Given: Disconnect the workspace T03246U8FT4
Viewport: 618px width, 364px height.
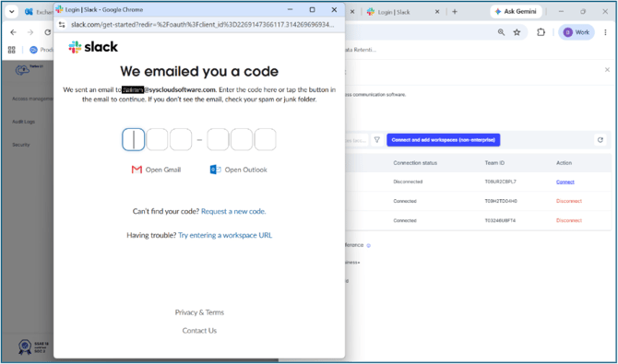Looking at the screenshot, I should pyautogui.click(x=569, y=220).
